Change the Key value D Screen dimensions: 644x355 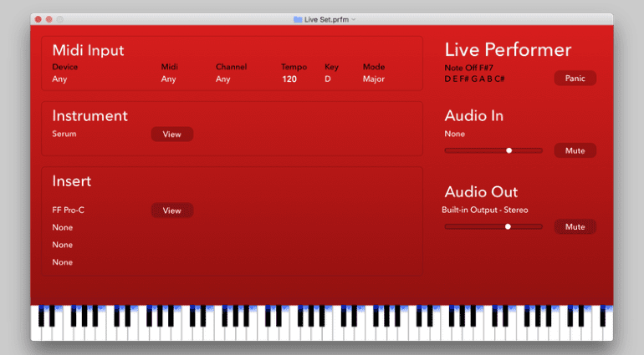click(x=328, y=79)
